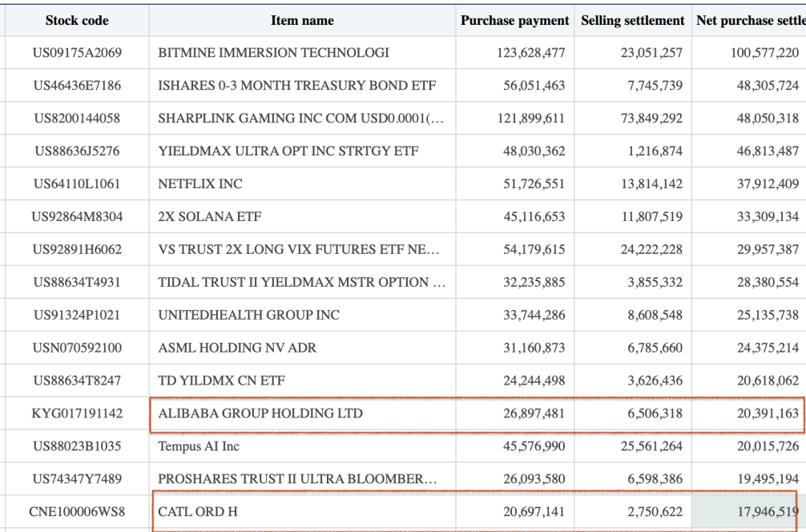Screen dimensions: 806x532
Task: Sort by the Item name column header
Action: tap(302, 20)
